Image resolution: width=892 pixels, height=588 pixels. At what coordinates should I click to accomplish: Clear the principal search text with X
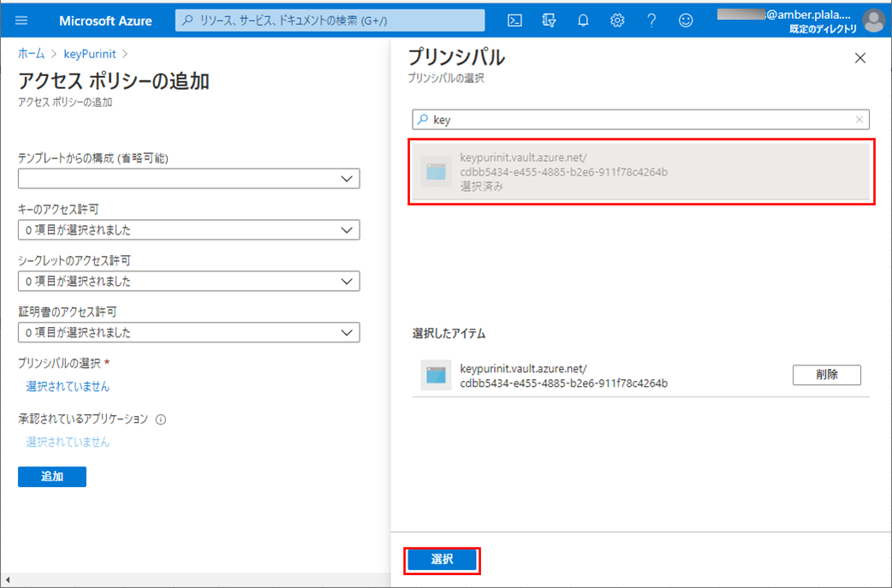tap(859, 120)
